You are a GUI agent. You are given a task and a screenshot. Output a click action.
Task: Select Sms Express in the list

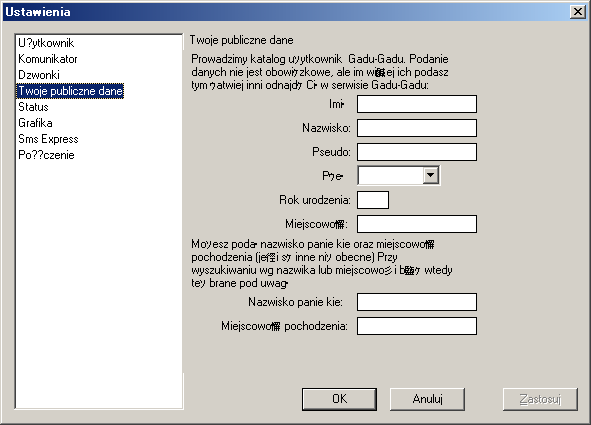pos(48,139)
